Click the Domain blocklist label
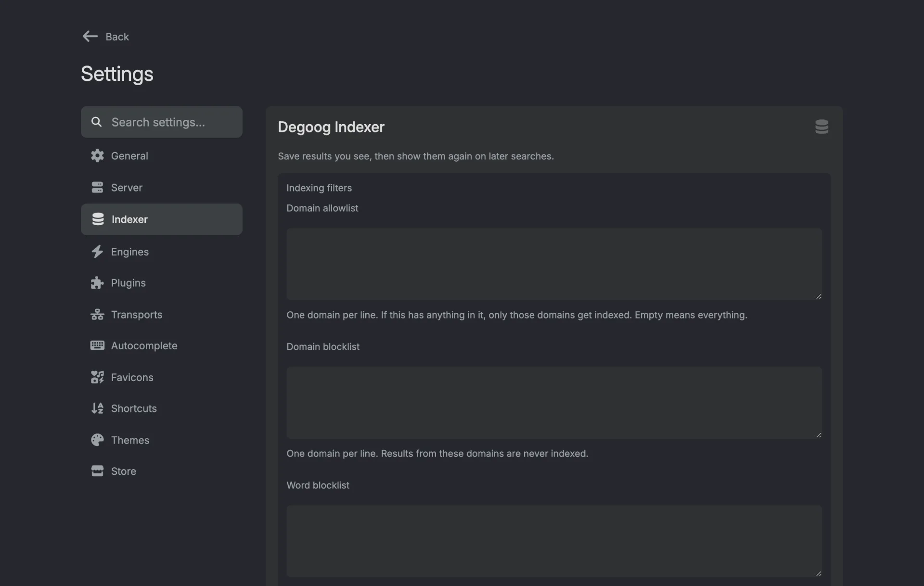 pos(323,346)
